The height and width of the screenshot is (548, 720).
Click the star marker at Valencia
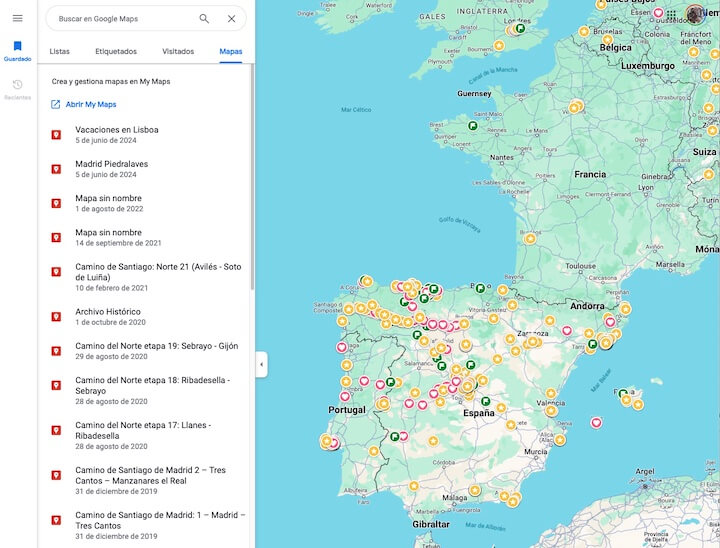[551, 411]
